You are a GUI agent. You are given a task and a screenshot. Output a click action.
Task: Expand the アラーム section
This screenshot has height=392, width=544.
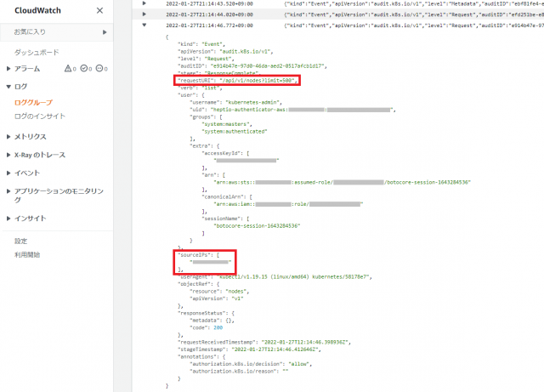coord(8,69)
